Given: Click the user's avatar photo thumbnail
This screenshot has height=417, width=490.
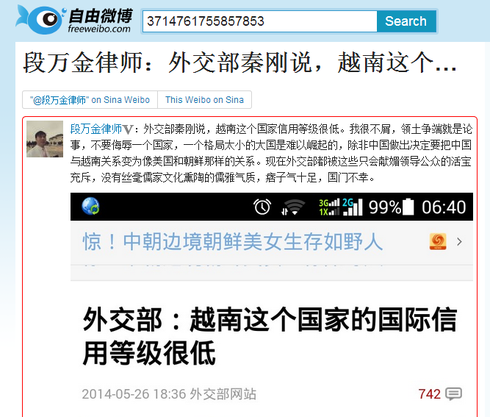Looking at the screenshot, I should click(x=45, y=139).
